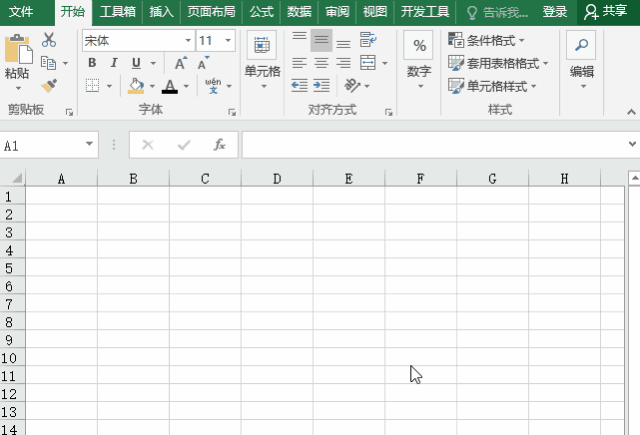This screenshot has width=640, height=435.
Task: Switch to the Insert (插入) tab
Action: pos(162,11)
